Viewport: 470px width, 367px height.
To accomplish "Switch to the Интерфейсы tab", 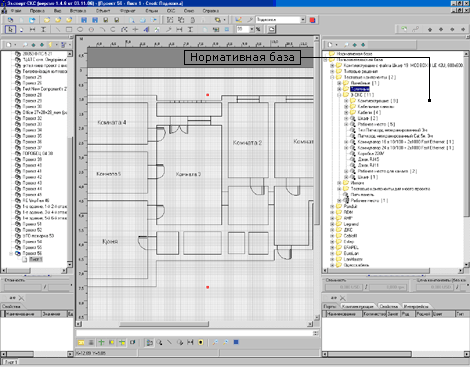I will tap(416, 306).
